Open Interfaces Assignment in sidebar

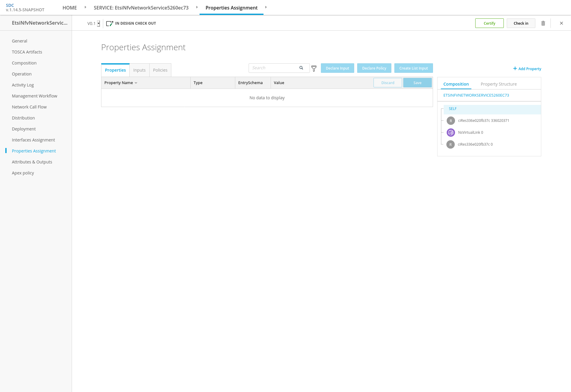[33, 140]
